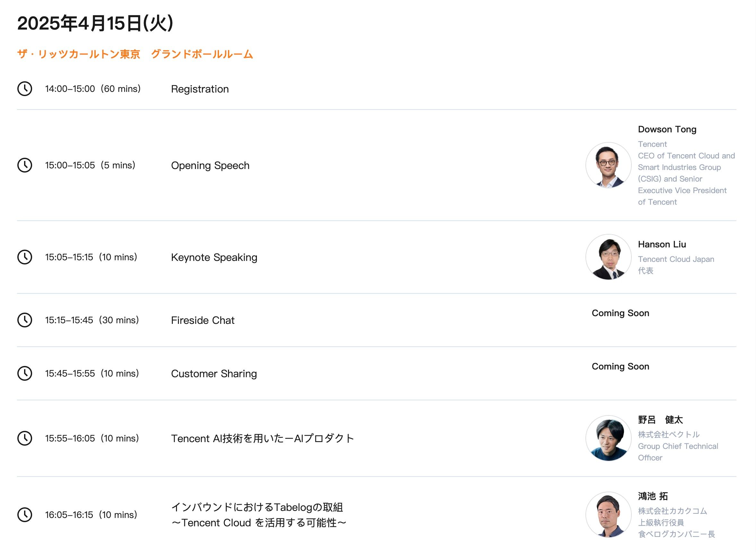The image size is (756, 552).
Task: Click the ザ・リッツカールトン東京 venue text
Action: point(135,54)
